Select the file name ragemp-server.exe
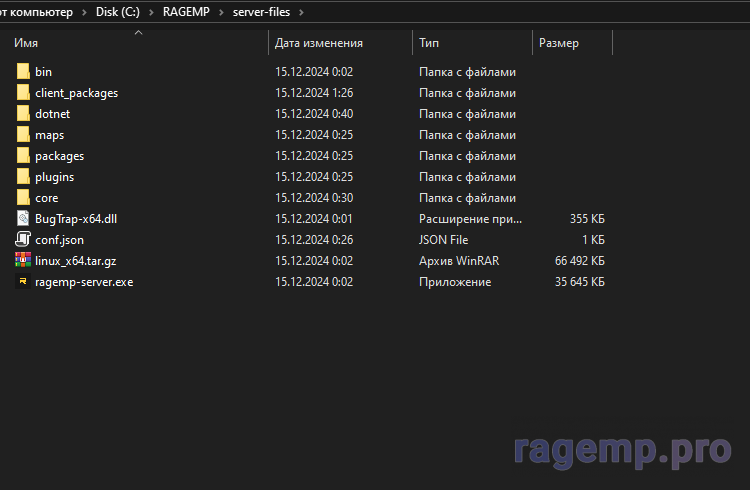This screenshot has width=750, height=490. (84, 282)
